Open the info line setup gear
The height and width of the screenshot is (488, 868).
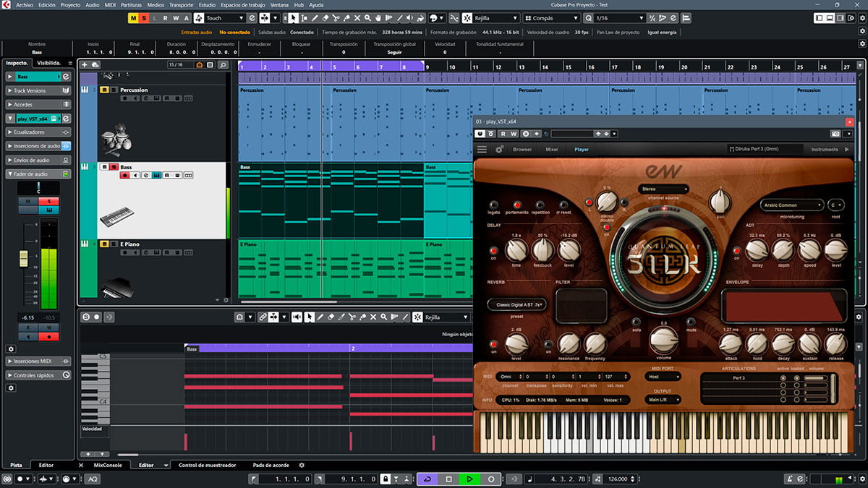point(861,45)
